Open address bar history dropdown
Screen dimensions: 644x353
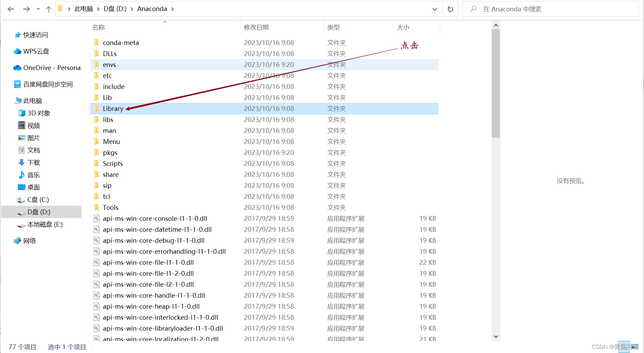click(435, 9)
